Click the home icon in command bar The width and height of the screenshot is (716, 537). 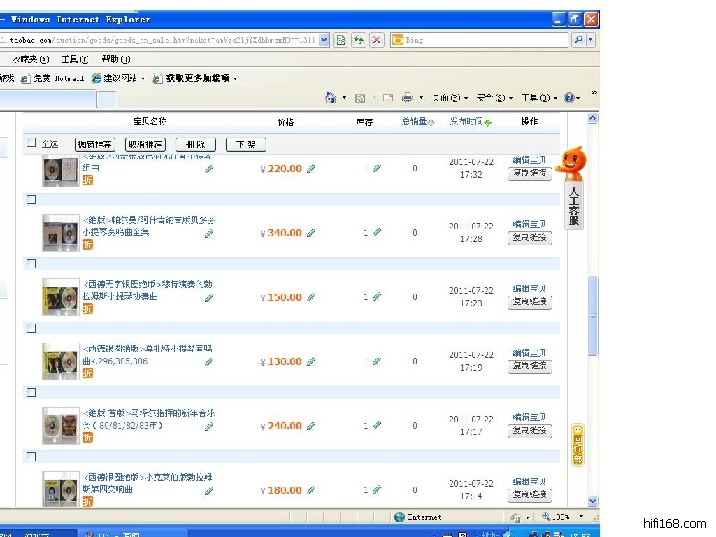331,97
